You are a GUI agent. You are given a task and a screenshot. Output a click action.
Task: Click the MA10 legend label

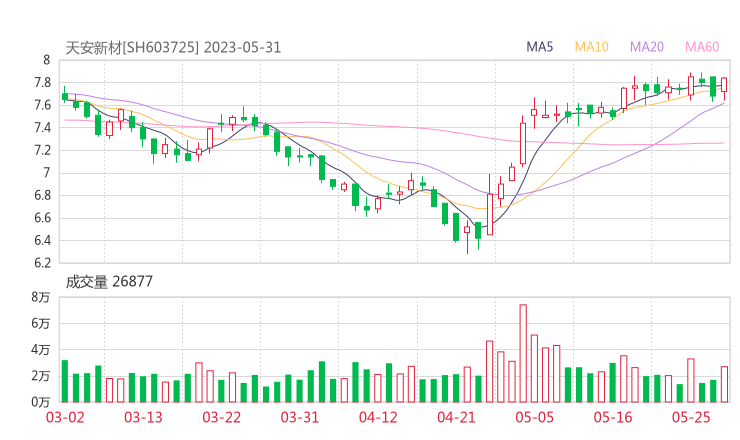click(x=591, y=47)
